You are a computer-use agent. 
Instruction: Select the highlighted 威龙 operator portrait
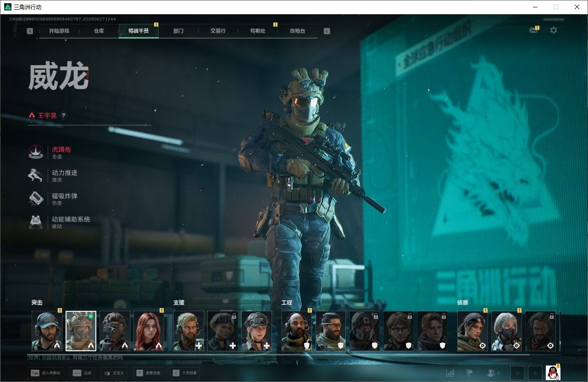(81, 331)
